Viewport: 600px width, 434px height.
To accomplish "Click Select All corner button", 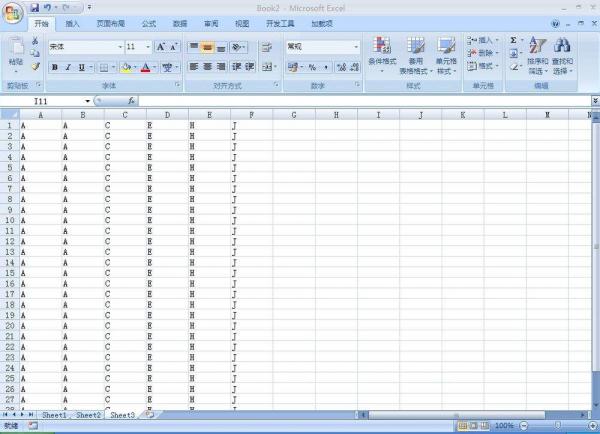I will coord(10,115).
